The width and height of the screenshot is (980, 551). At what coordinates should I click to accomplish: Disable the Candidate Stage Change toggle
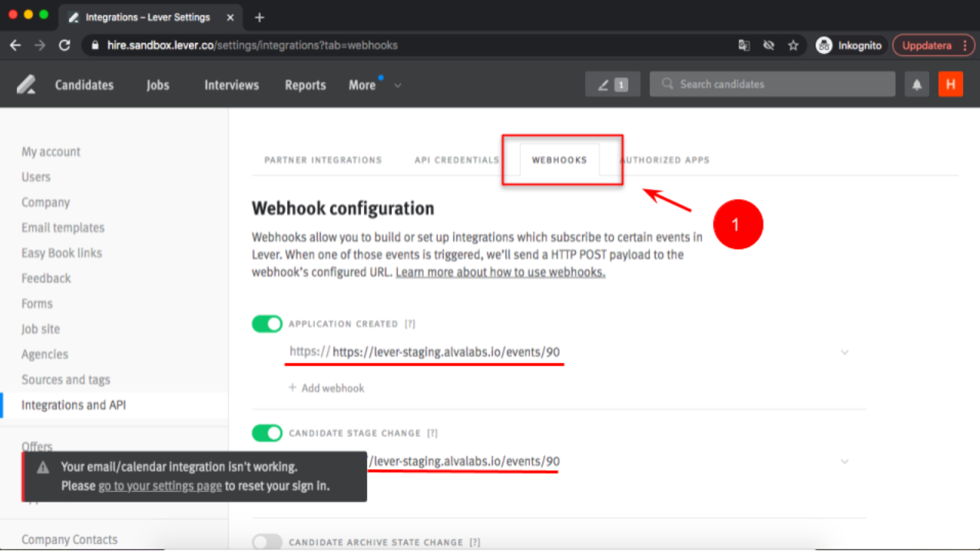click(267, 433)
